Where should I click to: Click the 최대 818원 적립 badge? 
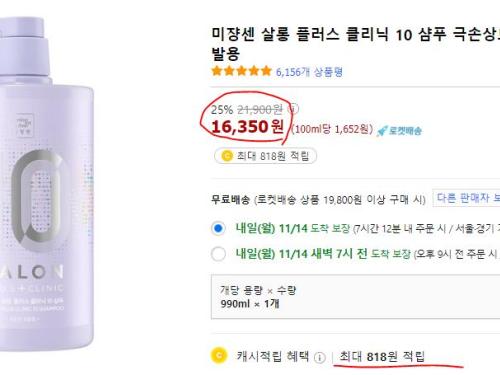click(265, 156)
